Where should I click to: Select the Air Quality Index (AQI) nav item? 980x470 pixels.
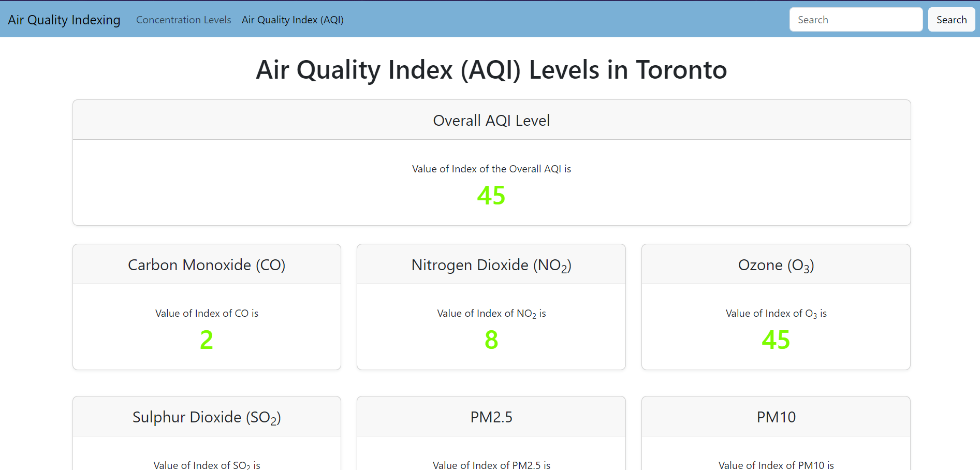point(292,20)
